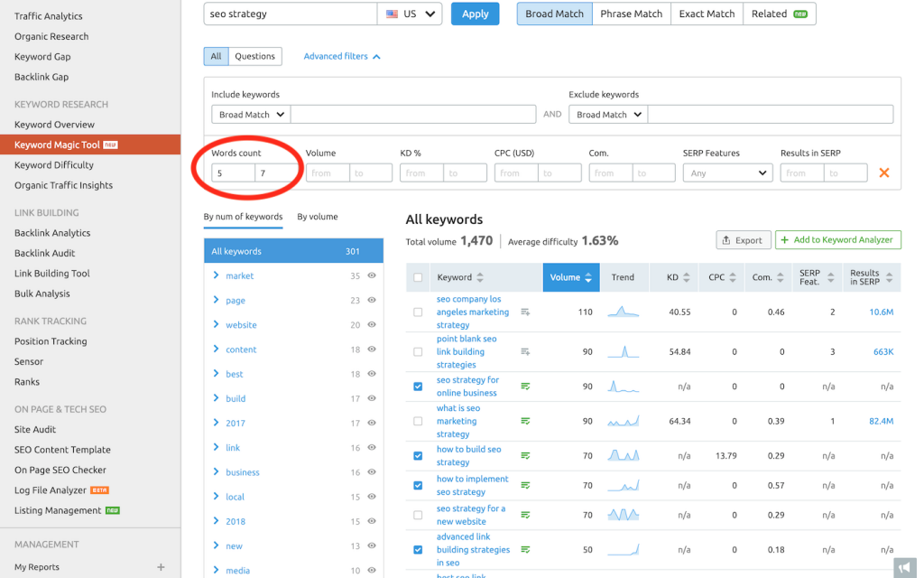Open Backlink Analytics in sidebar
This screenshot has width=924, height=578.
tap(52, 233)
